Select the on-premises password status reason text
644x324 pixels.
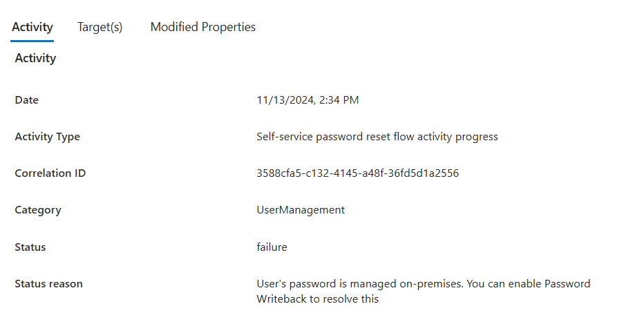coord(424,292)
